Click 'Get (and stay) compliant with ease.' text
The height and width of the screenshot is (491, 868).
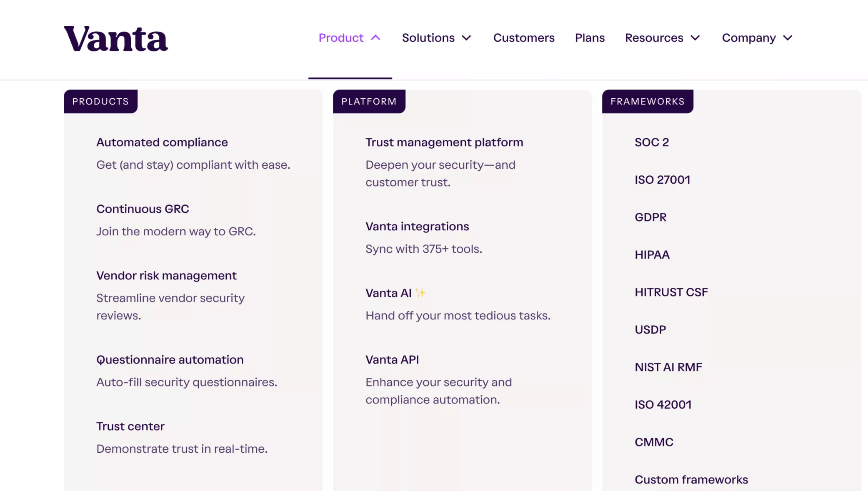tap(193, 165)
